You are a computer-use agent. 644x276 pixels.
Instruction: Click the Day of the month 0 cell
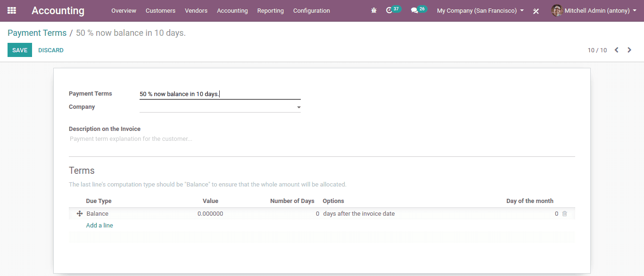(556, 214)
